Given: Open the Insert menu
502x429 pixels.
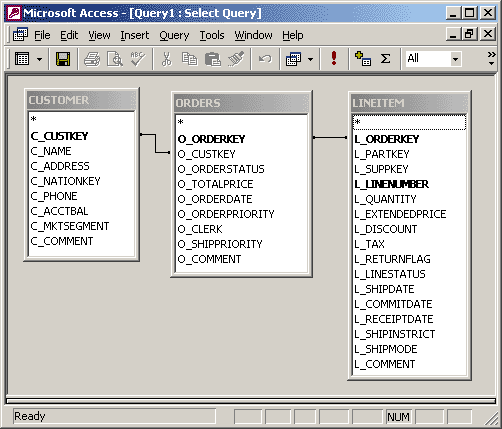Looking at the screenshot, I should (x=135, y=35).
